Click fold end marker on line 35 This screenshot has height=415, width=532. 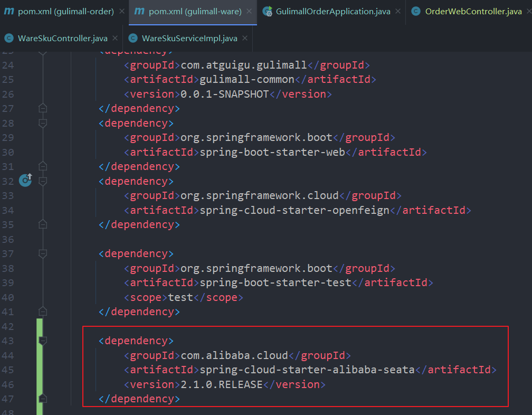point(43,224)
